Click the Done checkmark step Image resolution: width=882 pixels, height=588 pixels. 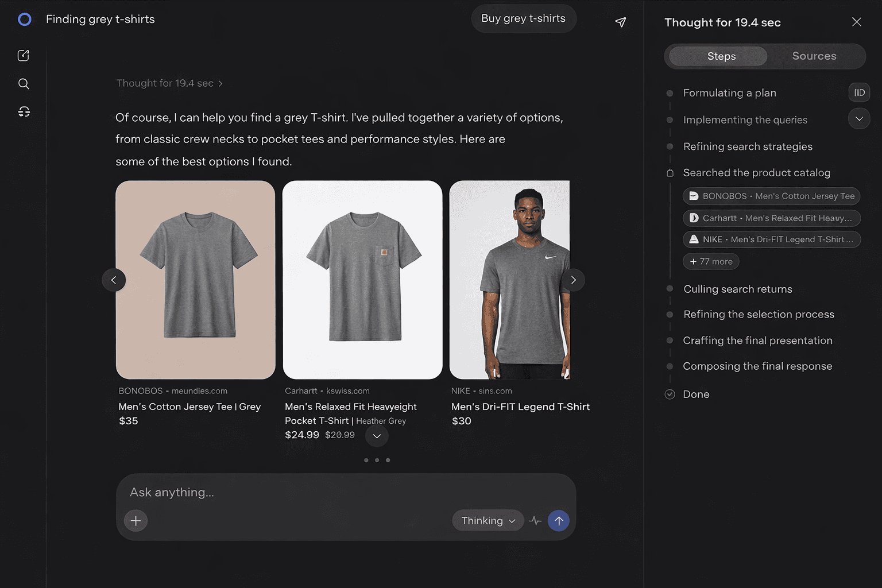[670, 394]
